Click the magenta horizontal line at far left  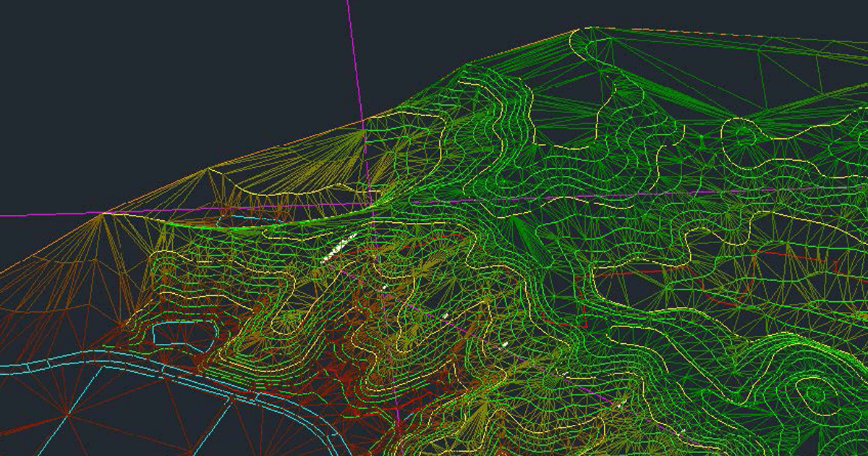pos(43,215)
